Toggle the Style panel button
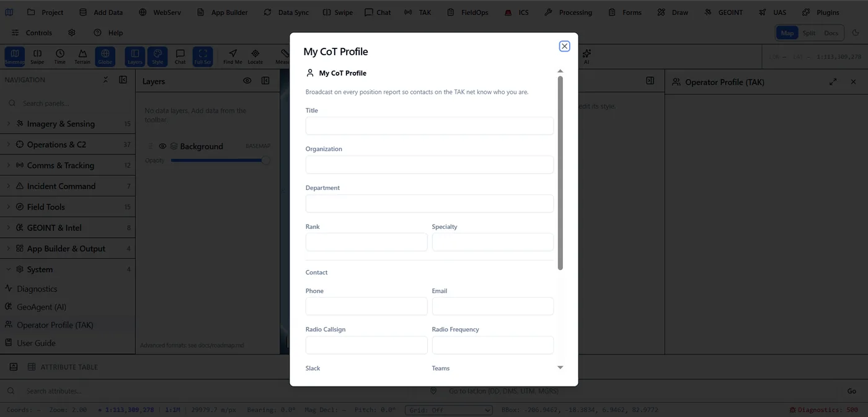Screen dimensions: 868x417 tap(157, 56)
